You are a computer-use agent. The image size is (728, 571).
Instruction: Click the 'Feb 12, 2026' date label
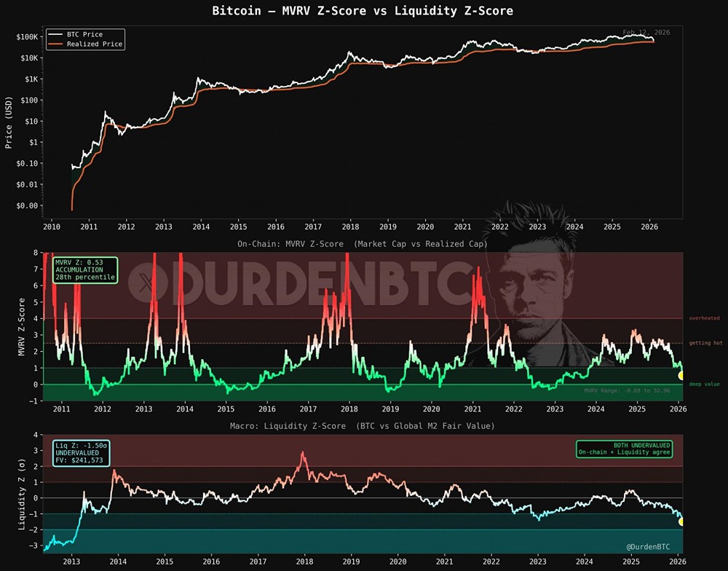[x=646, y=32]
